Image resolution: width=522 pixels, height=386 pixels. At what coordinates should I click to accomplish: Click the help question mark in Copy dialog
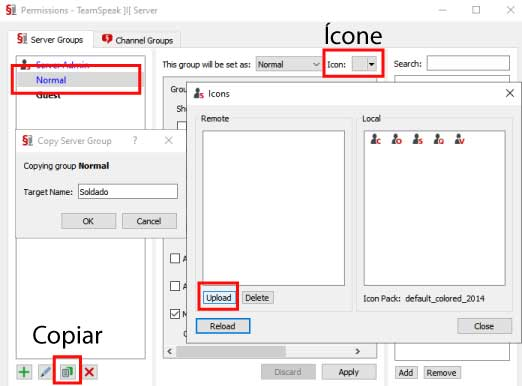click(x=135, y=140)
